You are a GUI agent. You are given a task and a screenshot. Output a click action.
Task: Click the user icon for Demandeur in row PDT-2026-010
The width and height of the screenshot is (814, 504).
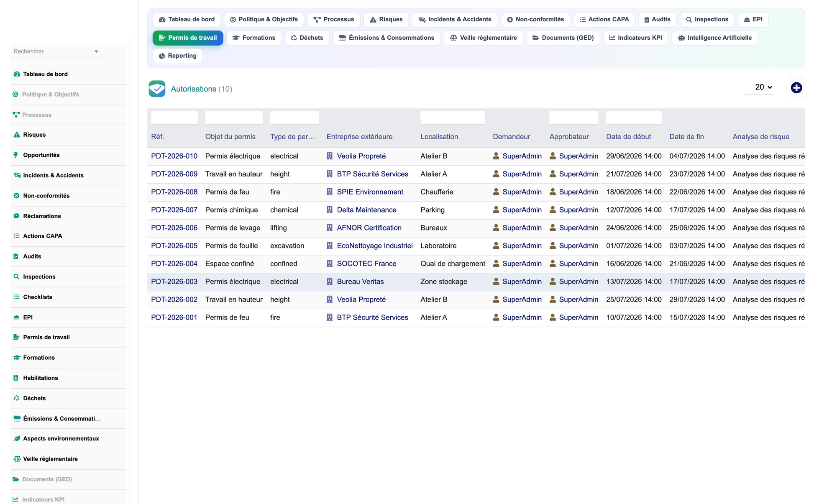tap(496, 156)
